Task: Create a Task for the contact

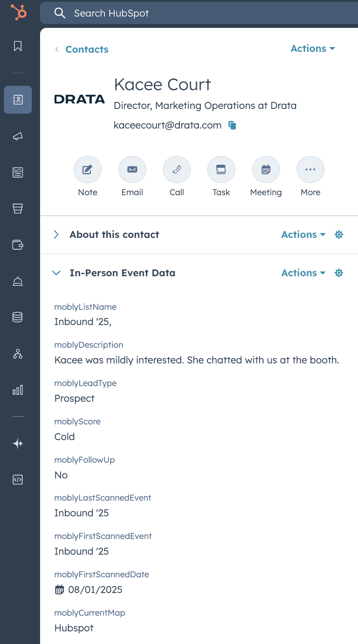Action: [221, 170]
